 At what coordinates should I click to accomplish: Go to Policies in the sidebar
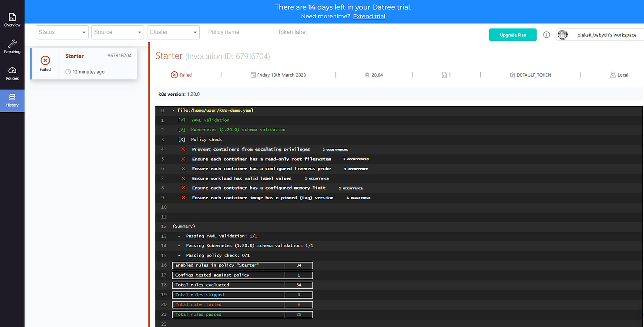pos(12,73)
